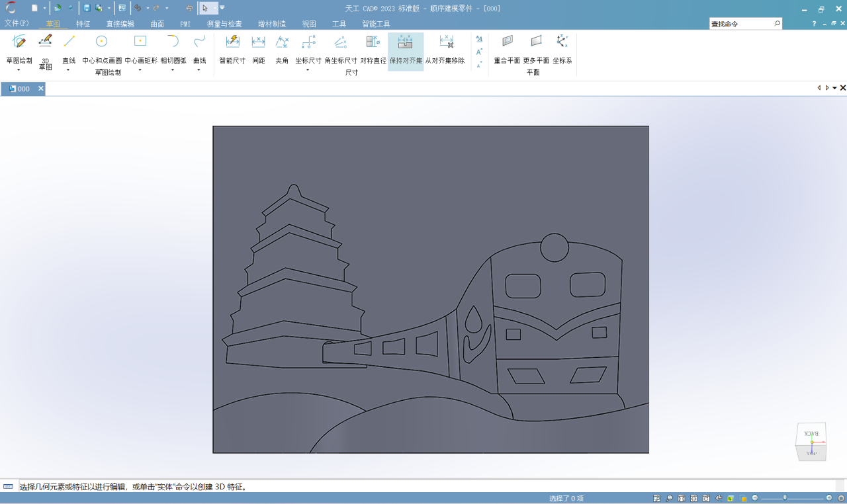Click the view orientation cube
The height and width of the screenshot is (504, 847).
coord(811,441)
